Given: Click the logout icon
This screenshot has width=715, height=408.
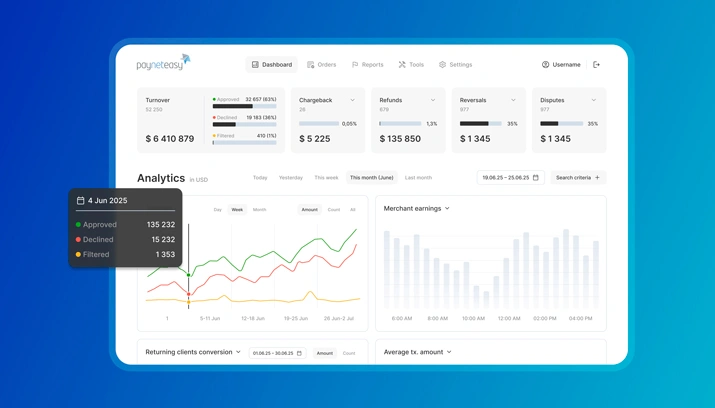Looking at the screenshot, I should coord(596,65).
